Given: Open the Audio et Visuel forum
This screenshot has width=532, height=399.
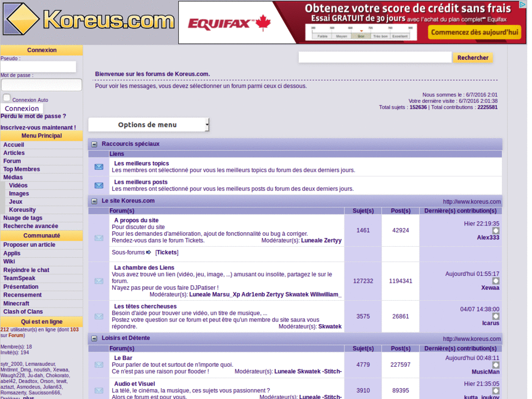Looking at the screenshot, I should [135, 384].
